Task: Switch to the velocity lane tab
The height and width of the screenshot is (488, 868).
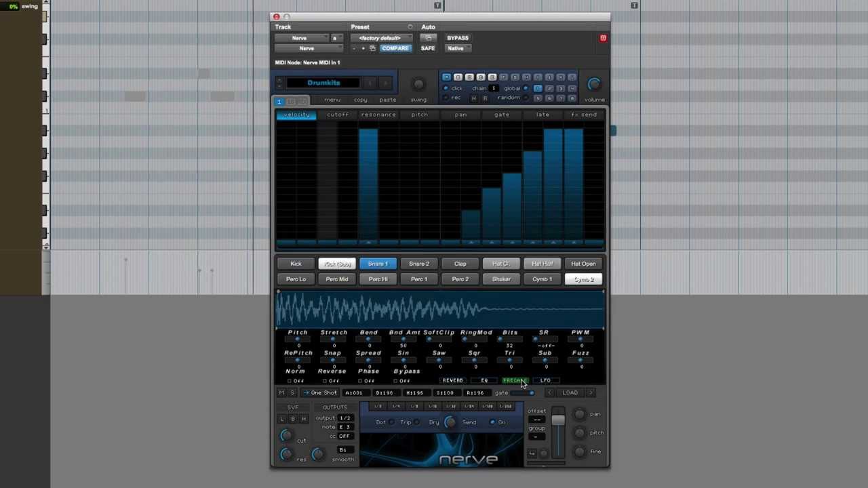Action: [x=296, y=115]
